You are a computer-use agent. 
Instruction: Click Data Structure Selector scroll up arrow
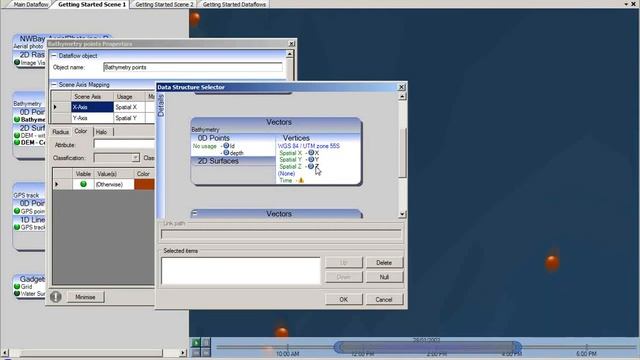click(402, 96)
